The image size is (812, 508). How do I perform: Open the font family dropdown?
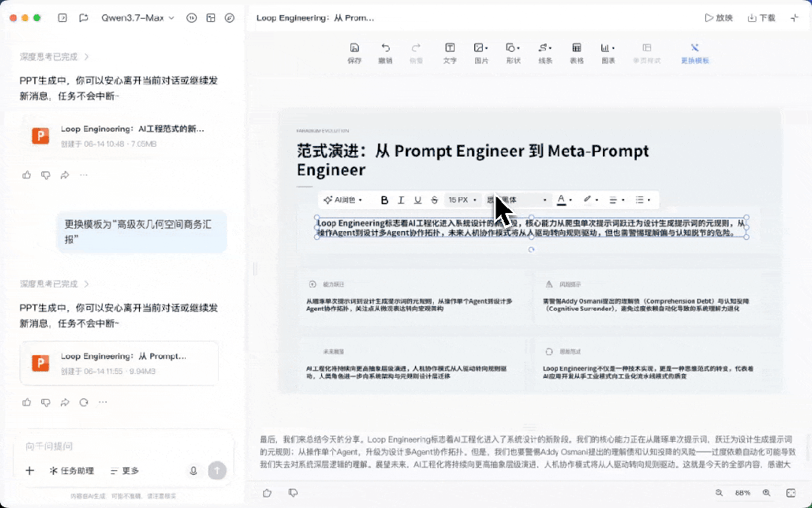click(517, 200)
